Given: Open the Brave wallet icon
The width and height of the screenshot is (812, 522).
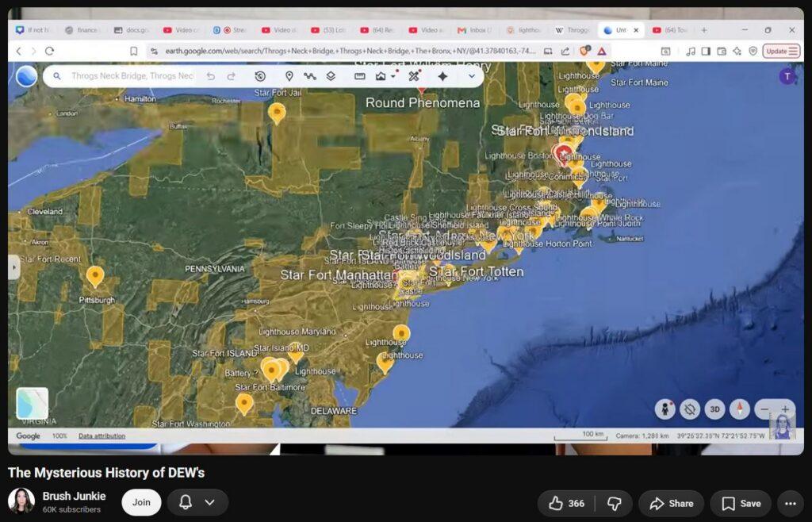Looking at the screenshot, I should (x=722, y=52).
